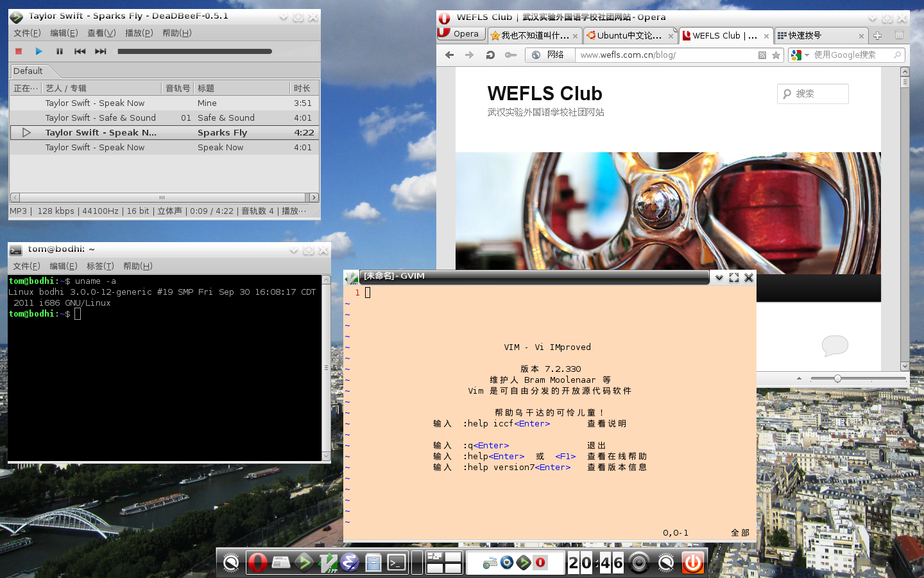Launch Opera from the bottom dock
The height and width of the screenshot is (578, 924).
pyautogui.click(x=257, y=563)
